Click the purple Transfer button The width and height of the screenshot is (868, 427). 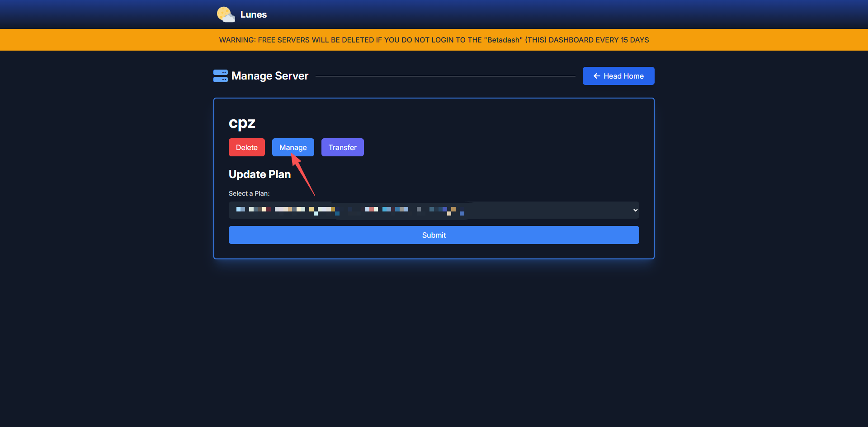[x=342, y=147]
